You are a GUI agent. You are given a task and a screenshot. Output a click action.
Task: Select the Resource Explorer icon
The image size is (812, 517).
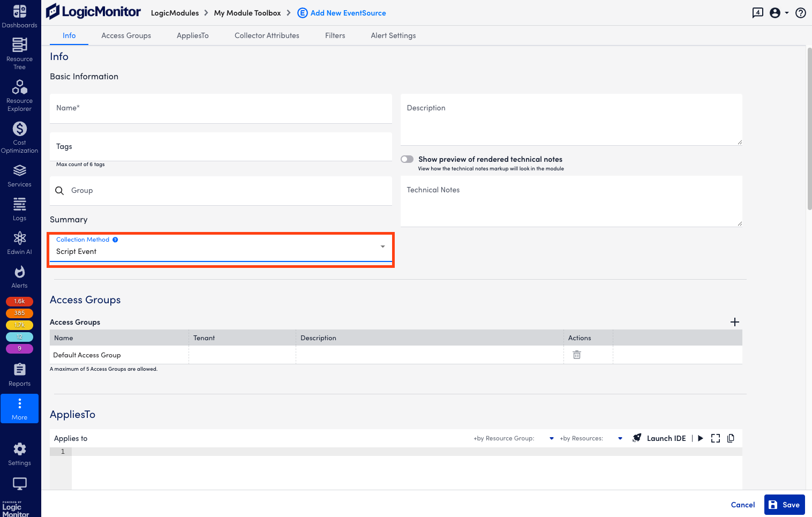click(19, 87)
